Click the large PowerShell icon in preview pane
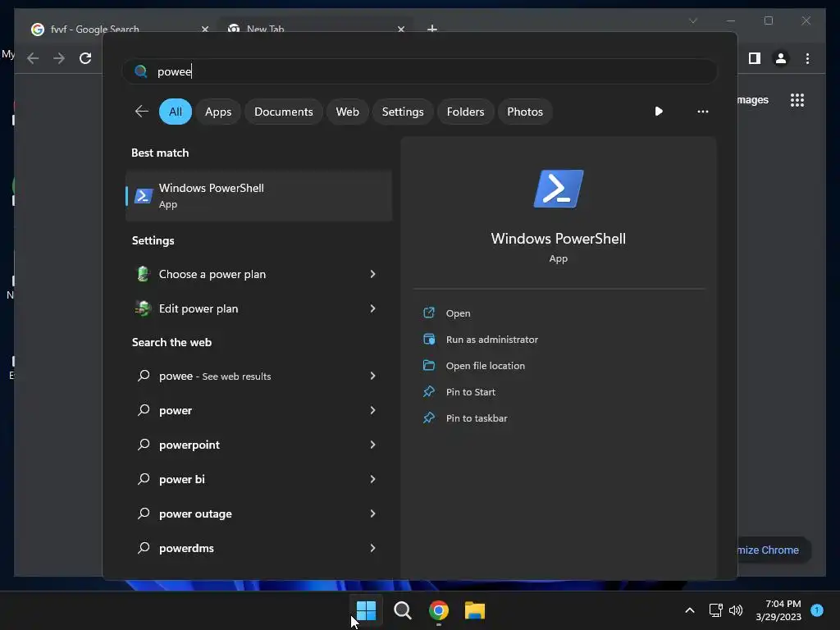 pyautogui.click(x=558, y=189)
